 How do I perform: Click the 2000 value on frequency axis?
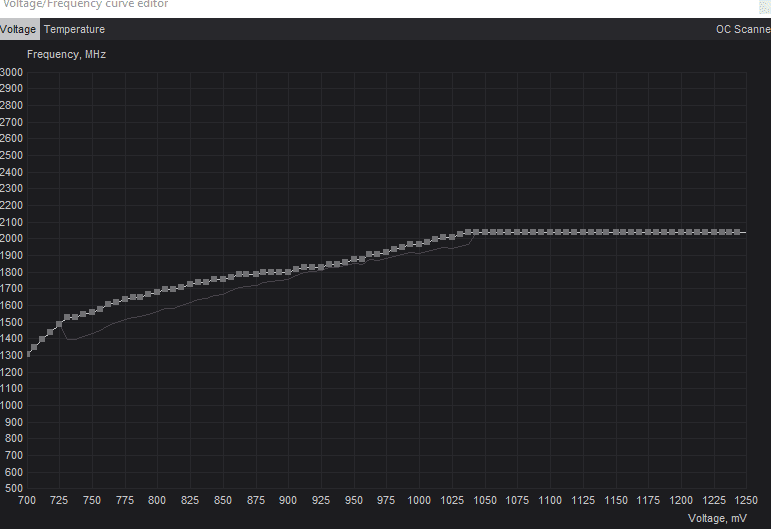point(11,238)
